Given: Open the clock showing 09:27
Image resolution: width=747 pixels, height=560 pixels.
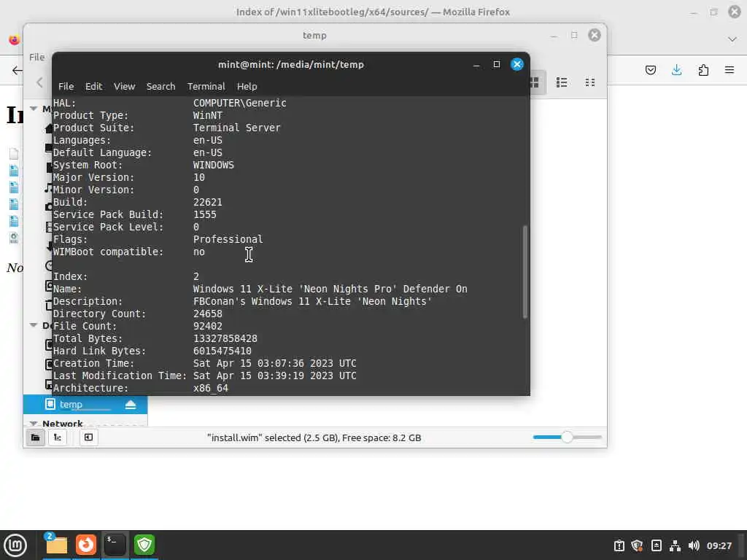Looking at the screenshot, I should tap(719, 545).
